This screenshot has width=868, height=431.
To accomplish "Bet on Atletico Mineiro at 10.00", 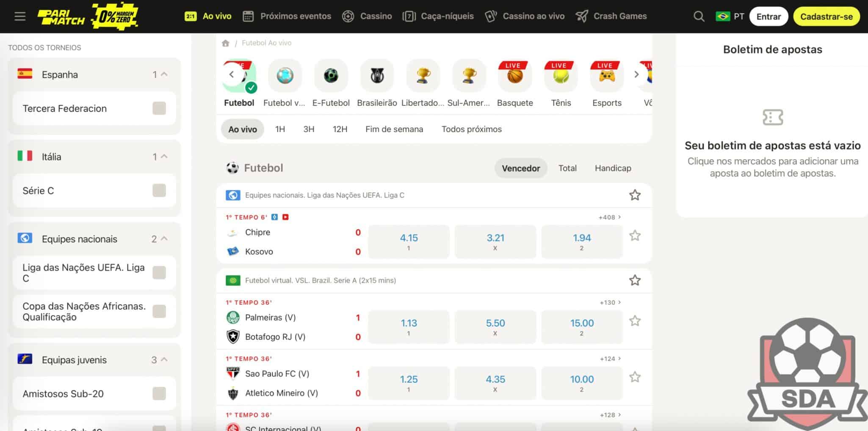I will coord(582,383).
